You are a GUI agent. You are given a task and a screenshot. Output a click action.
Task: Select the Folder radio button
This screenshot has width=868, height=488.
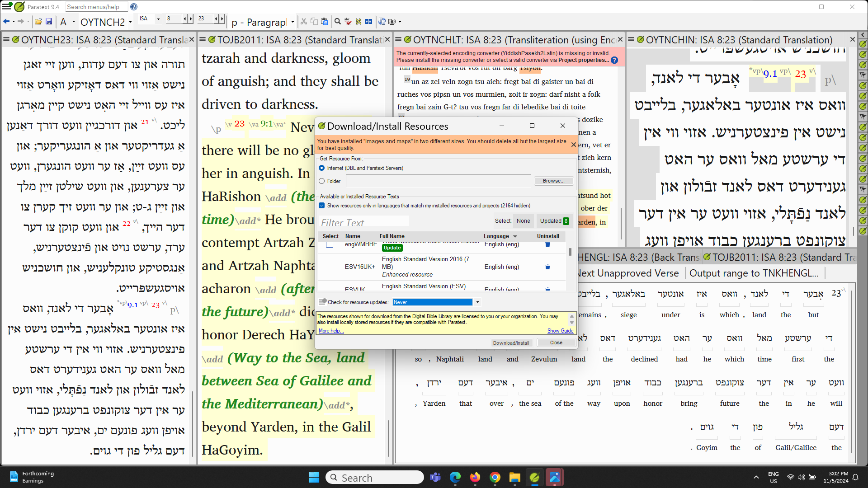pyautogui.click(x=322, y=181)
